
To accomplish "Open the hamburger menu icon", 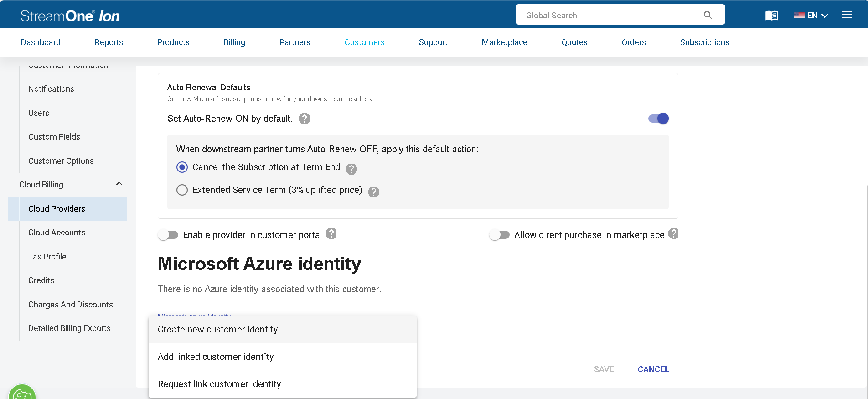I will [847, 15].
